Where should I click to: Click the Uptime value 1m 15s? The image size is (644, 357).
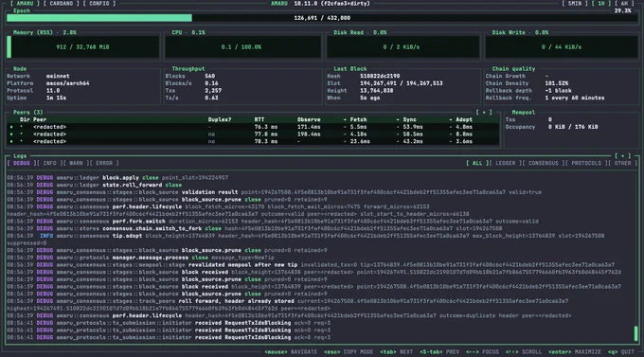[x=56, y=98]
